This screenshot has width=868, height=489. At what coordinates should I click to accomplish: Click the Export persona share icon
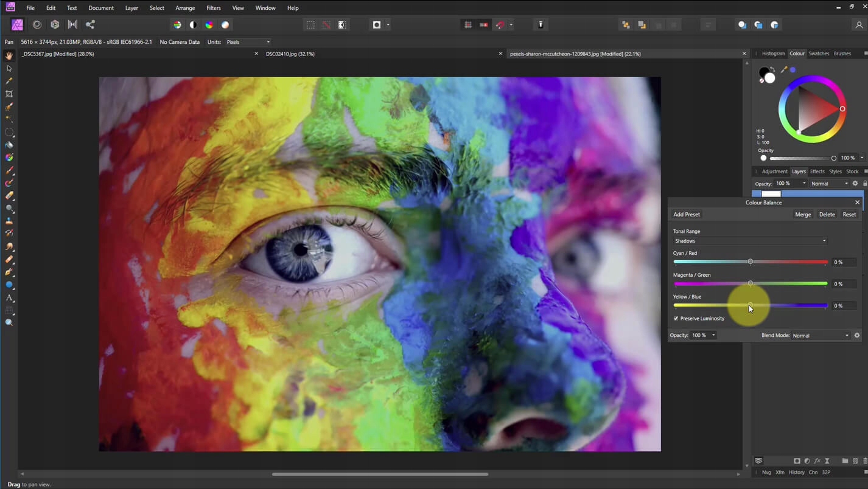point(90,25)
